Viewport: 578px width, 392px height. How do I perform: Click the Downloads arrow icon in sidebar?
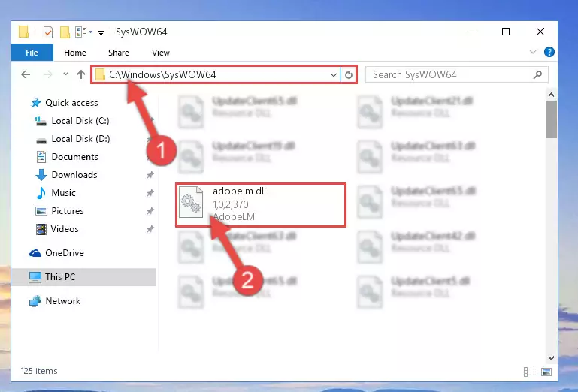click(x=41, y=175)
